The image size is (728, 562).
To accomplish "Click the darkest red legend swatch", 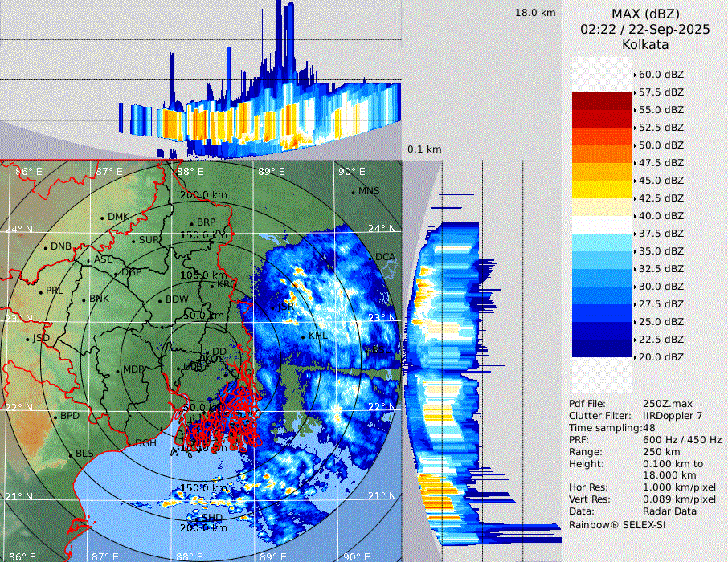I will coord(602,101).
